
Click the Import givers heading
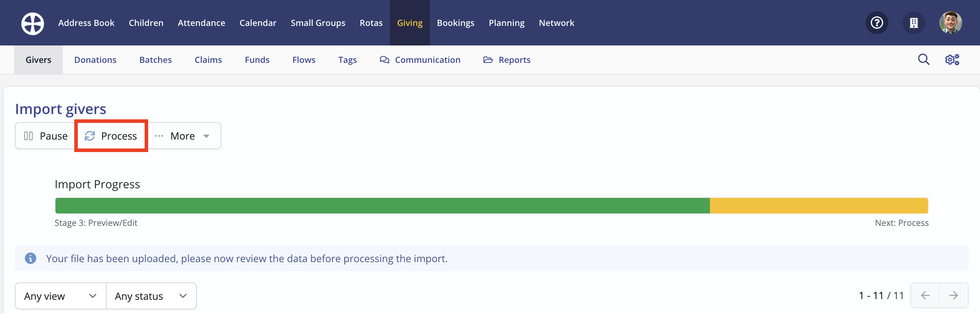click(x=60, y=109)
